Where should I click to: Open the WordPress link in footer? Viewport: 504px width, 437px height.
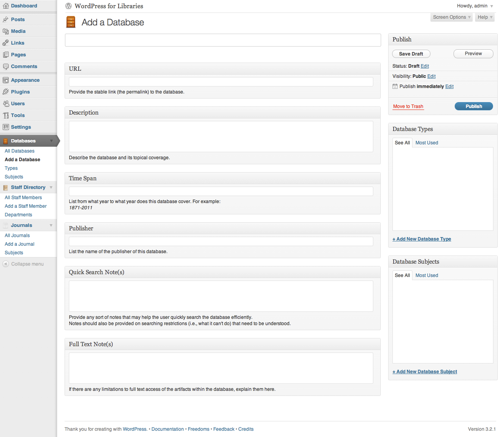coord(135,429)
